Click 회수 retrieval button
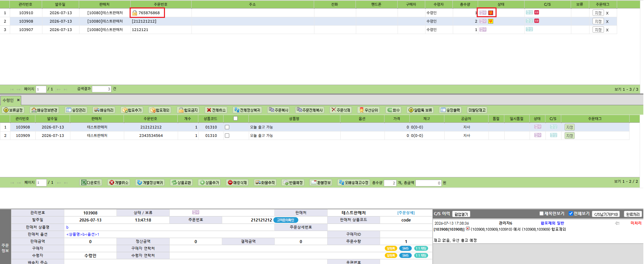Image resolution: width=644 pixels, height=264 pixels. pos(394,110)
